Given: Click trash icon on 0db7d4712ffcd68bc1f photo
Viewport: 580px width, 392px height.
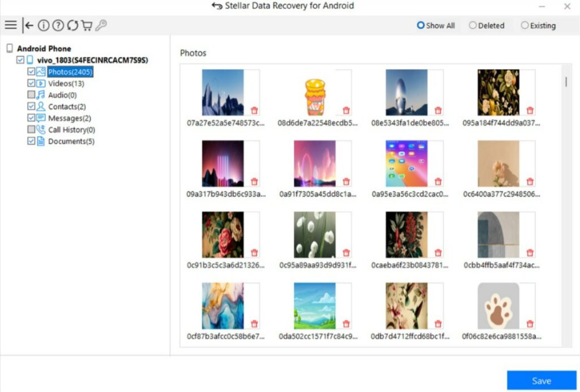Looking at the screenshot, I should [x=438, y=323].
